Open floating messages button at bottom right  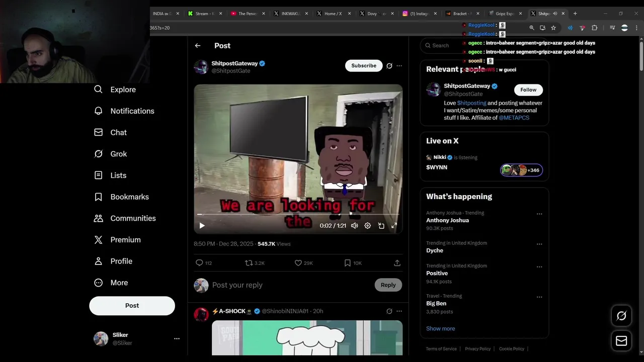[x=621, y=341]
